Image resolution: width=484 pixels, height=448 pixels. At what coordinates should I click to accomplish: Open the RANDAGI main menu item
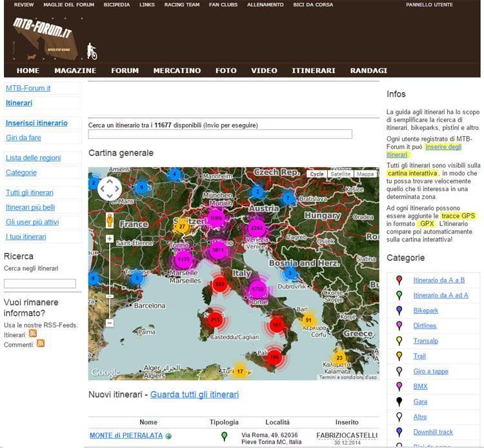click(368, 70)
